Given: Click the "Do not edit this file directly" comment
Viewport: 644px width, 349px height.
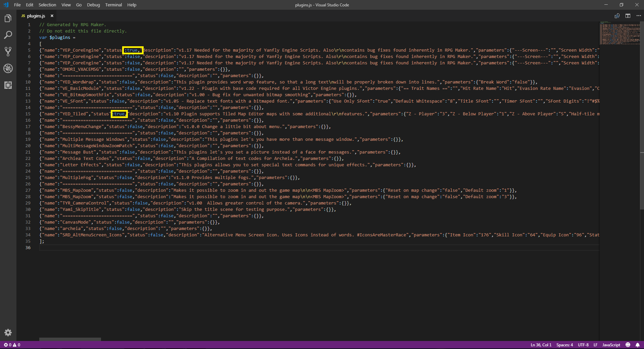Looking at the screenshot, I should [x=83, y=31].
